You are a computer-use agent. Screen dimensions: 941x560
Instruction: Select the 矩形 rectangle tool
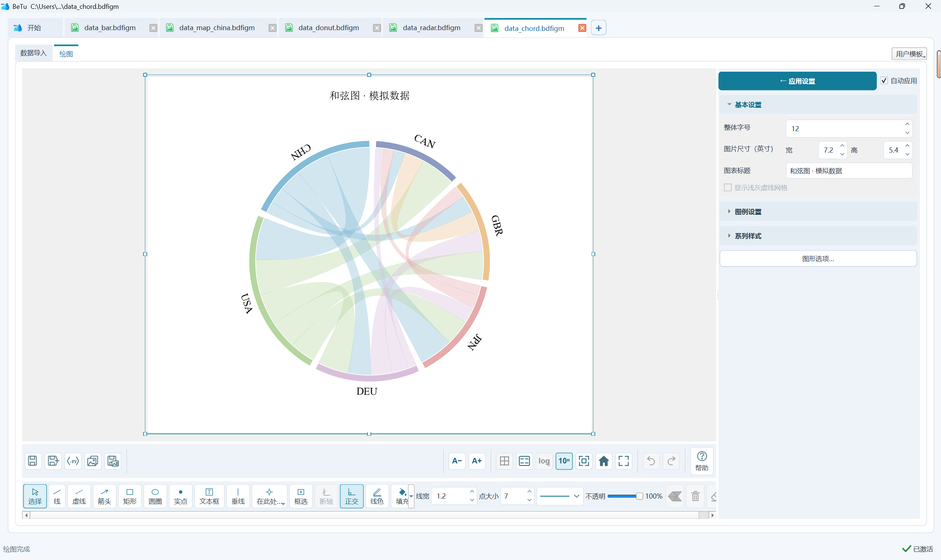pos(130,496)
